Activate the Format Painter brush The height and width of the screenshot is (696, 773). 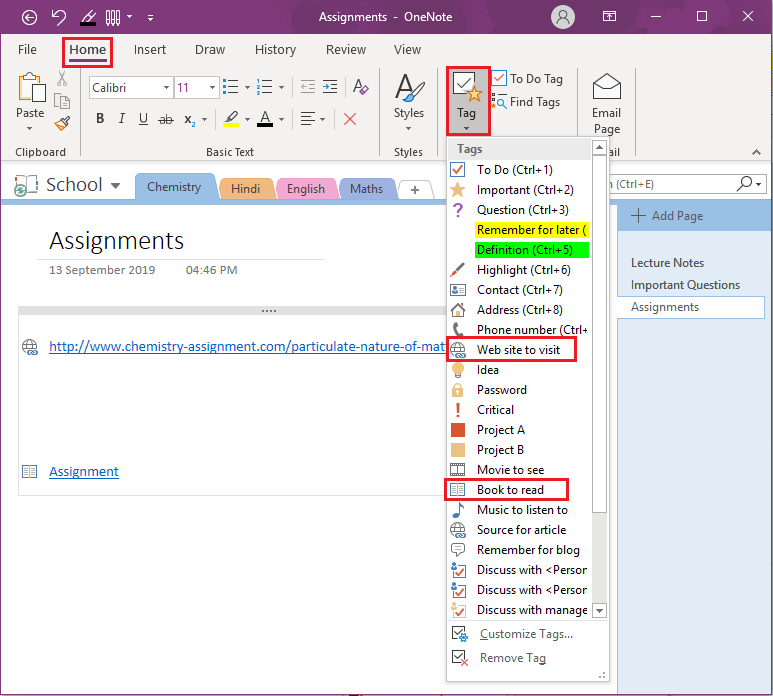tap(62, 123)
